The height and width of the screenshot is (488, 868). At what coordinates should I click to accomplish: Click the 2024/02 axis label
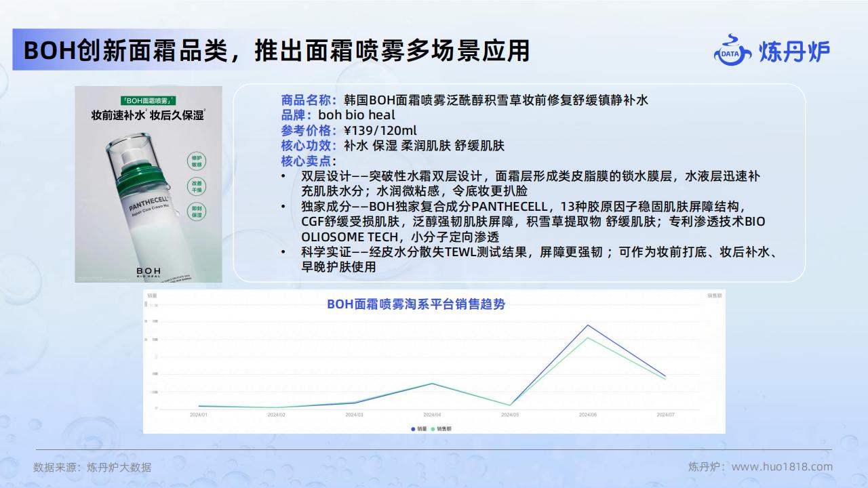[276, 414]
